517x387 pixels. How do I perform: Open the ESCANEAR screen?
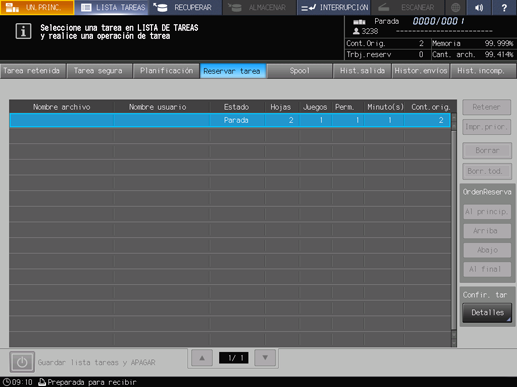click(x=407, y=7)
